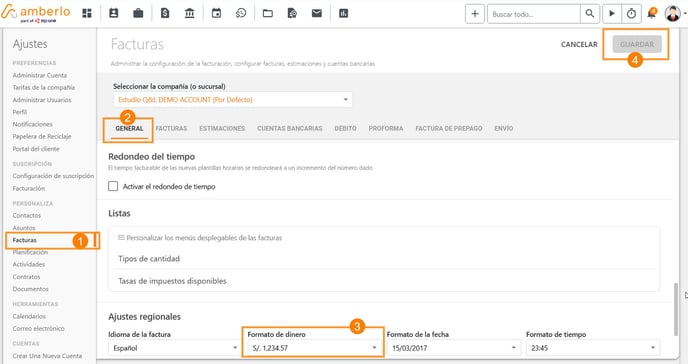Open Planificación in sidebar
This screenshot has width=688, height=364.
[x=30, y=252]
